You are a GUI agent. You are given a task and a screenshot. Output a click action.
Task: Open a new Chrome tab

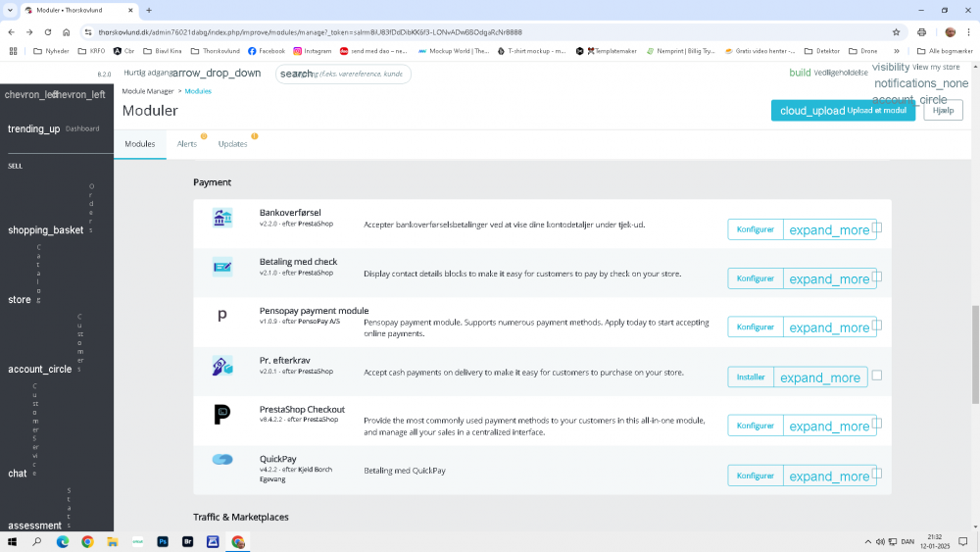149,10
